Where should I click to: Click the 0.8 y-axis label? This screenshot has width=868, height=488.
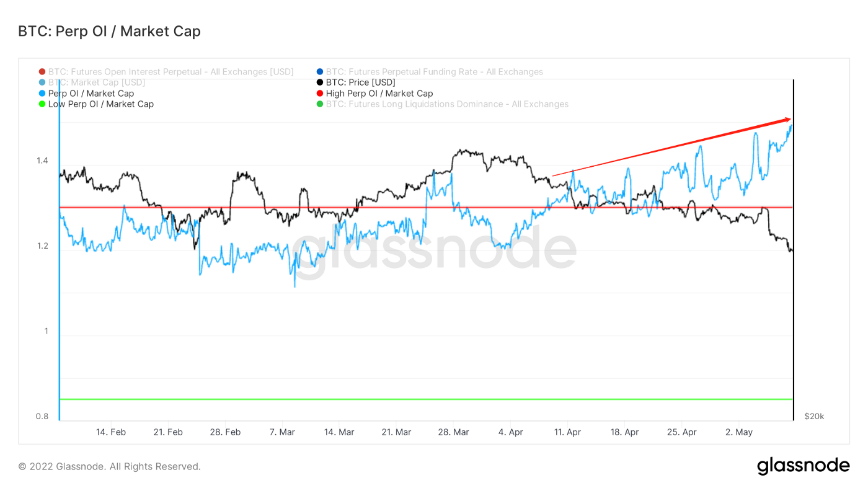pos(42,416)
